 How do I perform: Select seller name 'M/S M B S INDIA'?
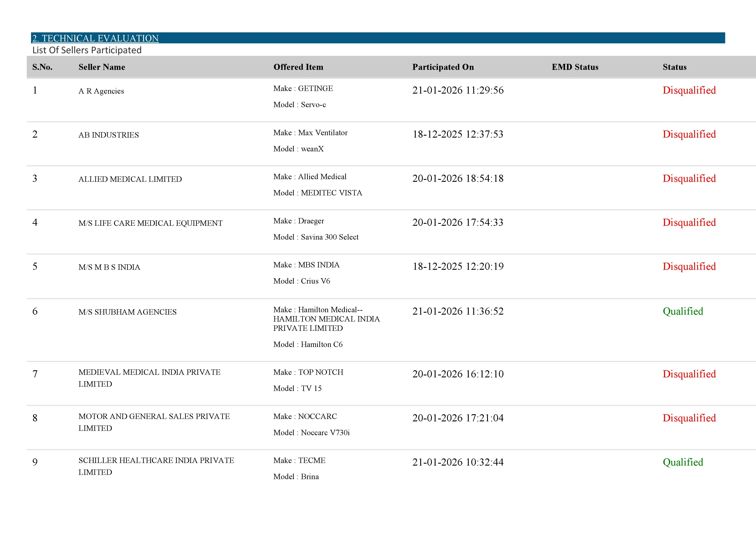109,267
